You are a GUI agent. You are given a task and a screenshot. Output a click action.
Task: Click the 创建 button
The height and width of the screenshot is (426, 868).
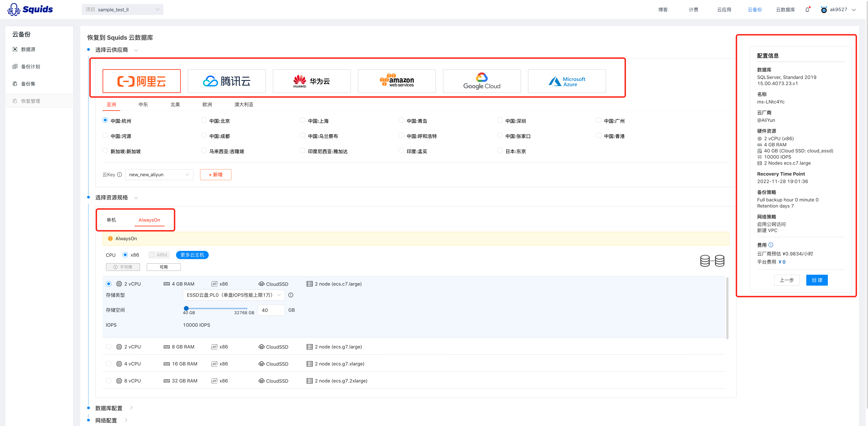click(x=817, y=280)
